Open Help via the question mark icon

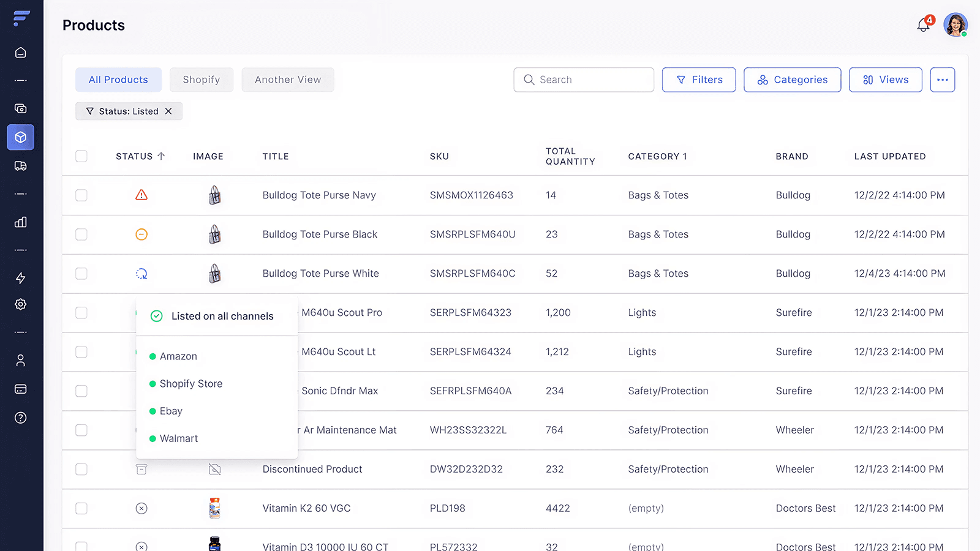(x=20, y=418)
